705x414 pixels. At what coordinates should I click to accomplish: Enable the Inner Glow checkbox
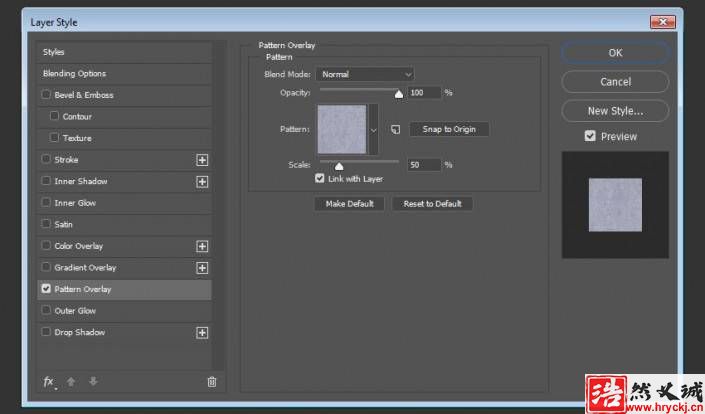(x=46, y=202)
